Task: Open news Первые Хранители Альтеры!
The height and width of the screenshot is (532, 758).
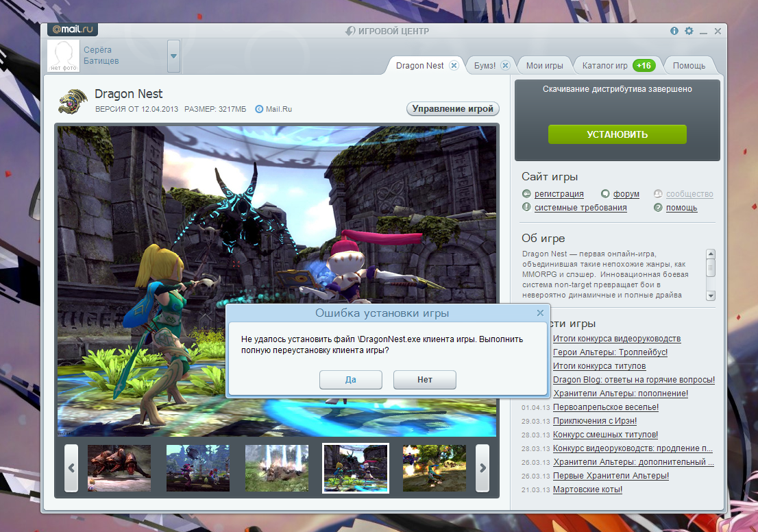Action: (611, 476)
